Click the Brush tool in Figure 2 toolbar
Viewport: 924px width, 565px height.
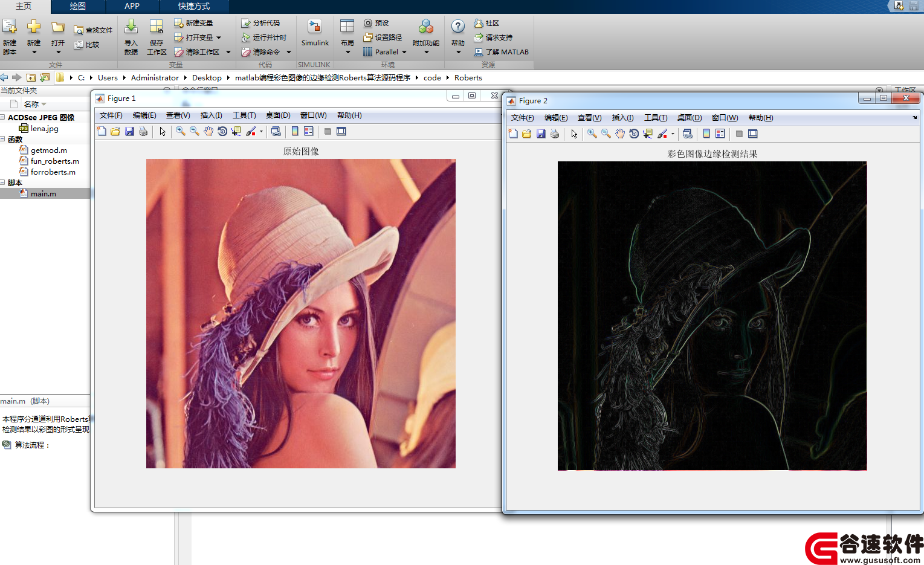662,134
